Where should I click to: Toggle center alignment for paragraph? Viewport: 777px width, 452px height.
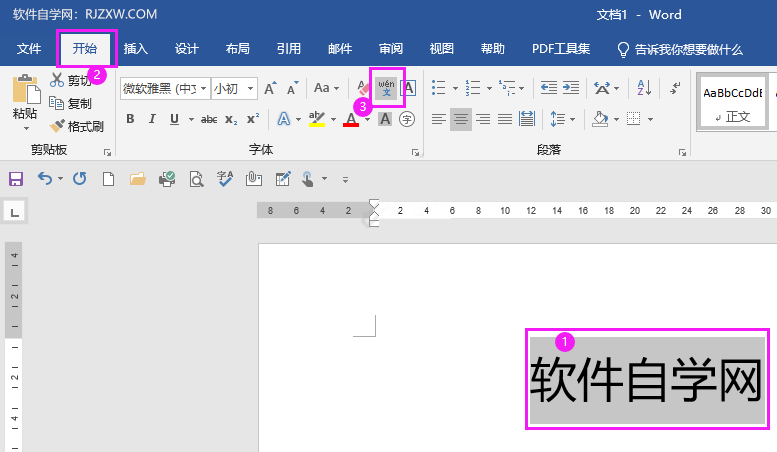point(461,119)
